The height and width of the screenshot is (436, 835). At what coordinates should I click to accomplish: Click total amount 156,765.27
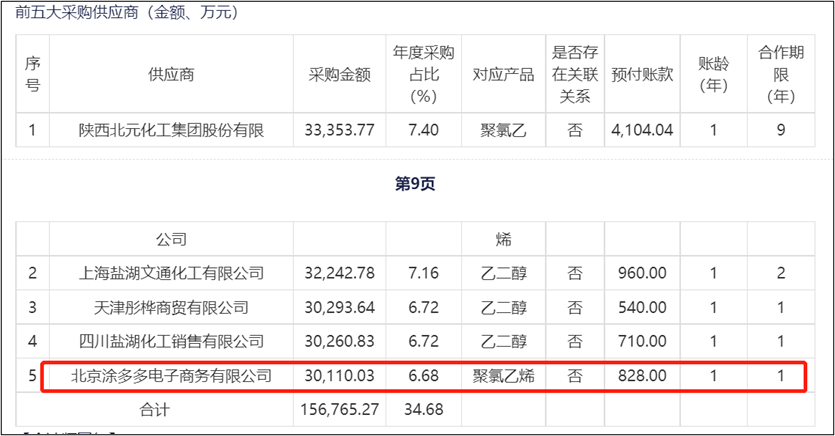(x=339, y=409)
